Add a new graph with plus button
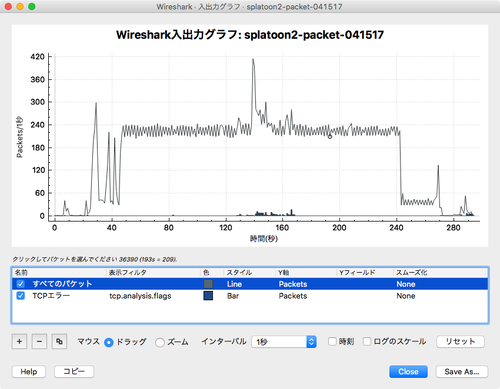This screenshot has width=500, height=389. pyautogui.click(x=19, y=341)
